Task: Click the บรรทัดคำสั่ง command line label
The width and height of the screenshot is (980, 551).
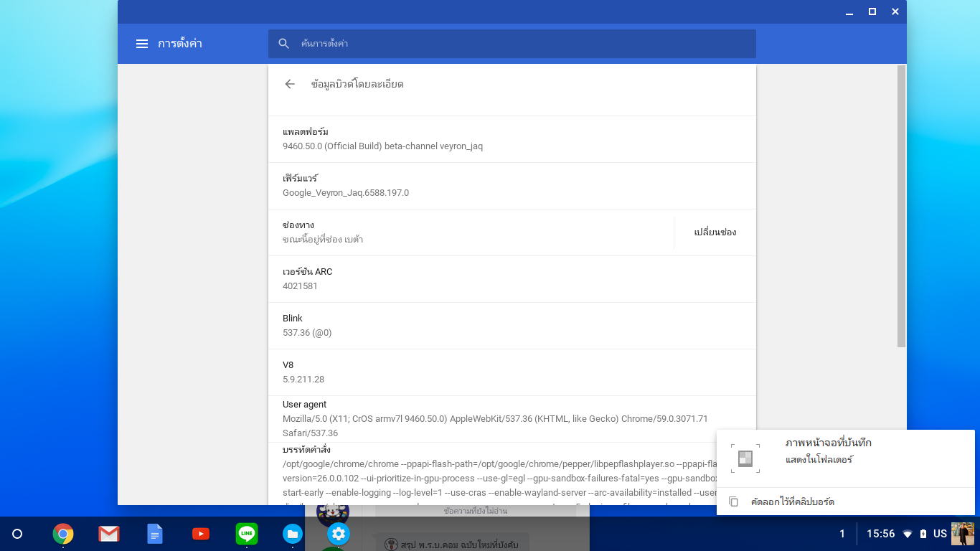Action: [306, 449]
